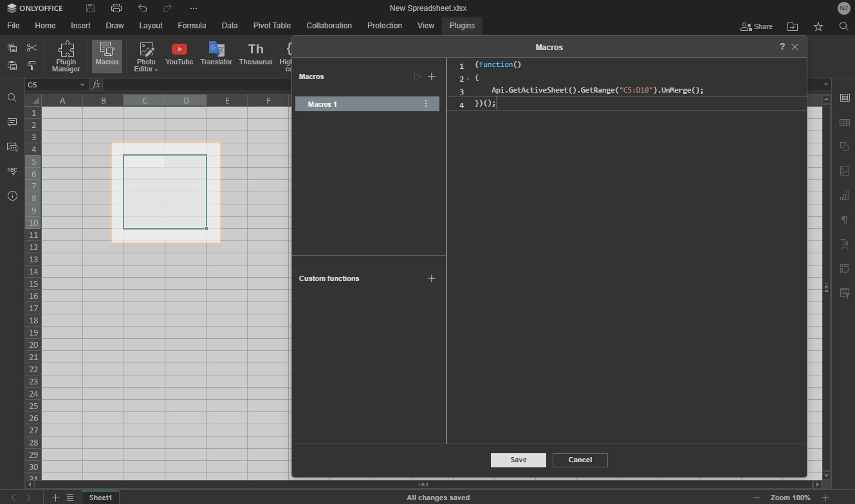Add a custom function with plus icon
The image size is (855, 504).
click(x=432, y=278)
